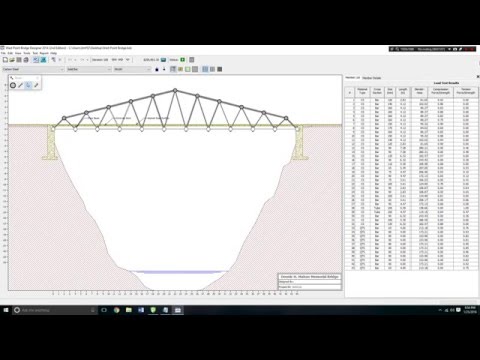Click the Undo arrow icon
The height and width of the screenshot is (360, 480).
coord(70,60)
